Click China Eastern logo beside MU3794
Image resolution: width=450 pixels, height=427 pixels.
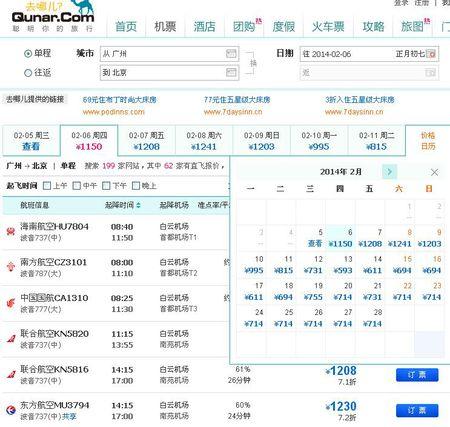coord(11,410)
